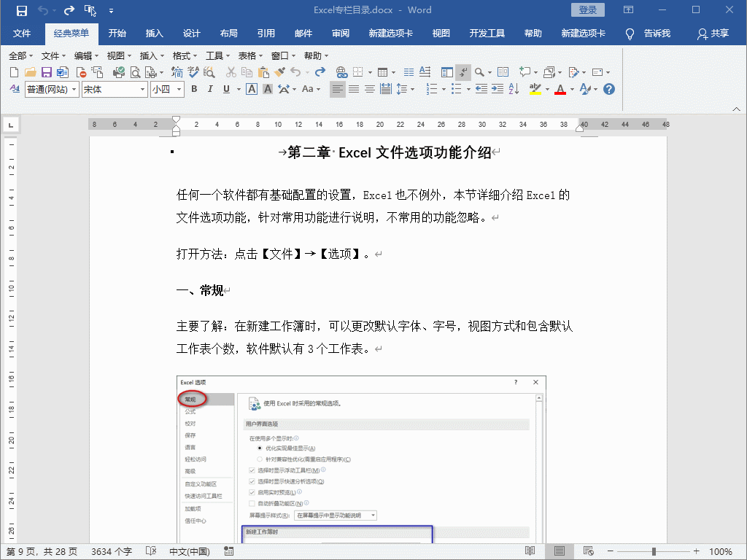Viewport: 747px width, 560px height.
Task: Align paragraph text to the left
Action: [337, 89]
